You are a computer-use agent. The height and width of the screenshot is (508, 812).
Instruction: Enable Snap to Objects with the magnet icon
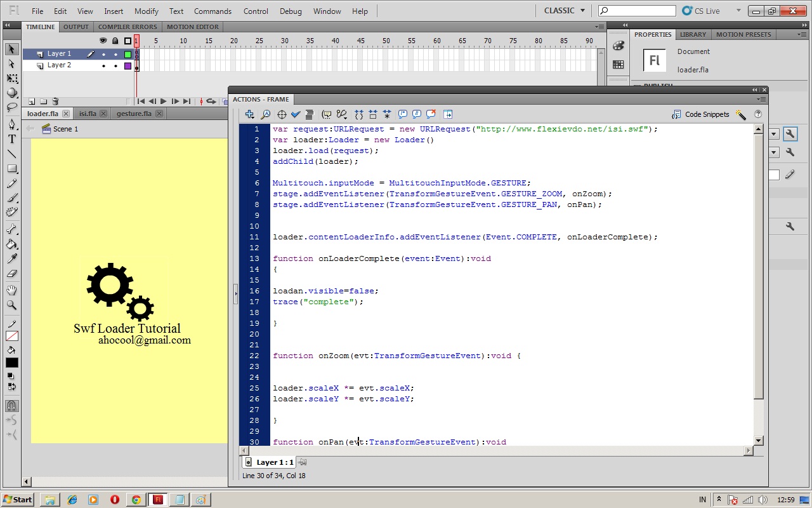tap(11, 405)
